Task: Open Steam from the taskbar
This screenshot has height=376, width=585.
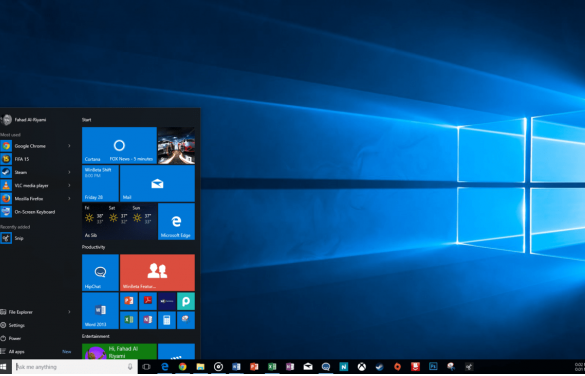Action: tap(379, 367)
